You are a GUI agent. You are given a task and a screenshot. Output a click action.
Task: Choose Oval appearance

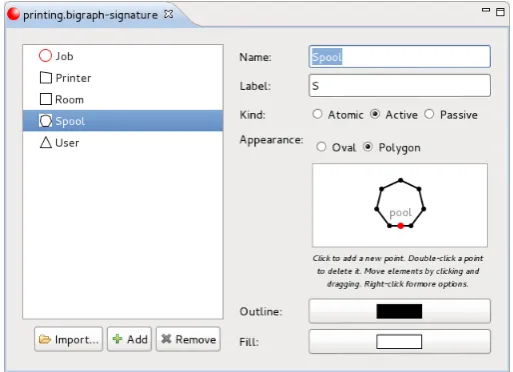pos(321,147)
